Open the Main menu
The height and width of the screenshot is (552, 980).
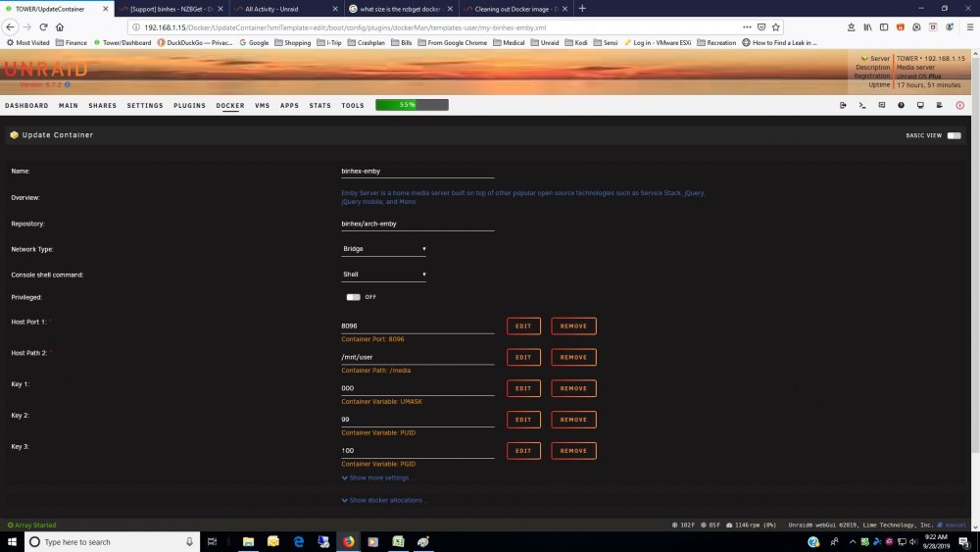[x=69, y=106]
